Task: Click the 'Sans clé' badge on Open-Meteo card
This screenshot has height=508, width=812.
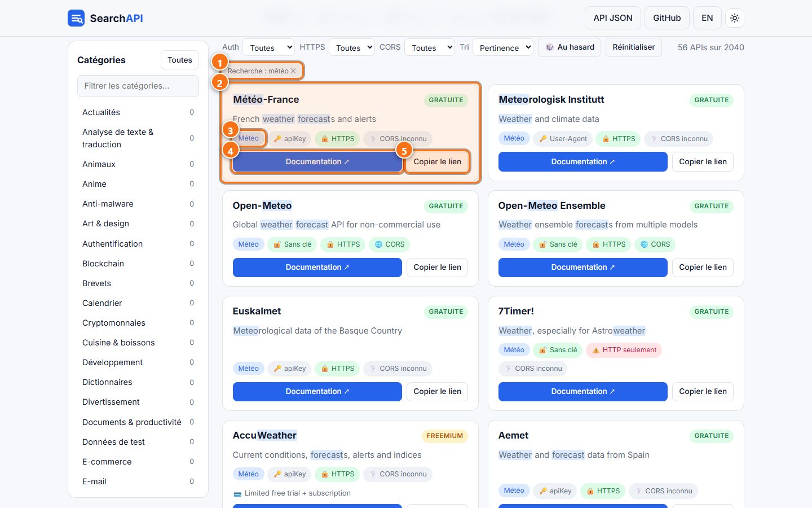Action: click(x=293, y=244)
